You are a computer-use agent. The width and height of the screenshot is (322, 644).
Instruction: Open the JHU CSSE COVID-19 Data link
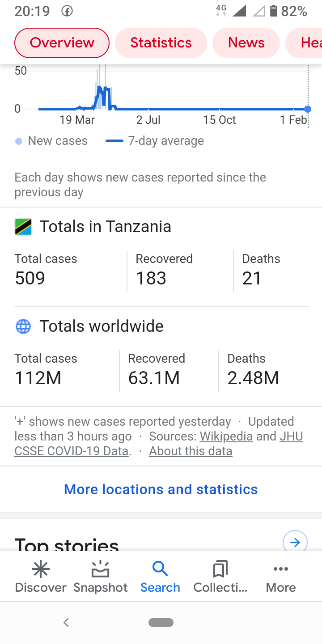(159, 444)
